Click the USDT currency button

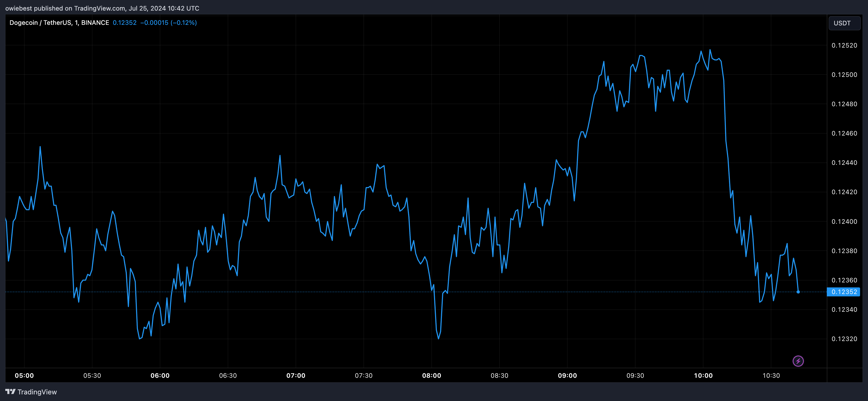(x=844, y=23)
